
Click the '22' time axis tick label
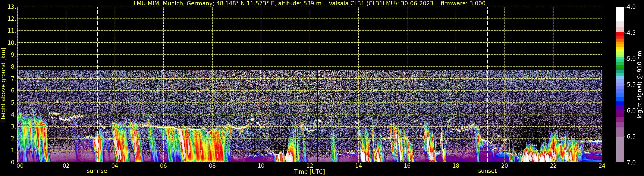tap(553, 166)
